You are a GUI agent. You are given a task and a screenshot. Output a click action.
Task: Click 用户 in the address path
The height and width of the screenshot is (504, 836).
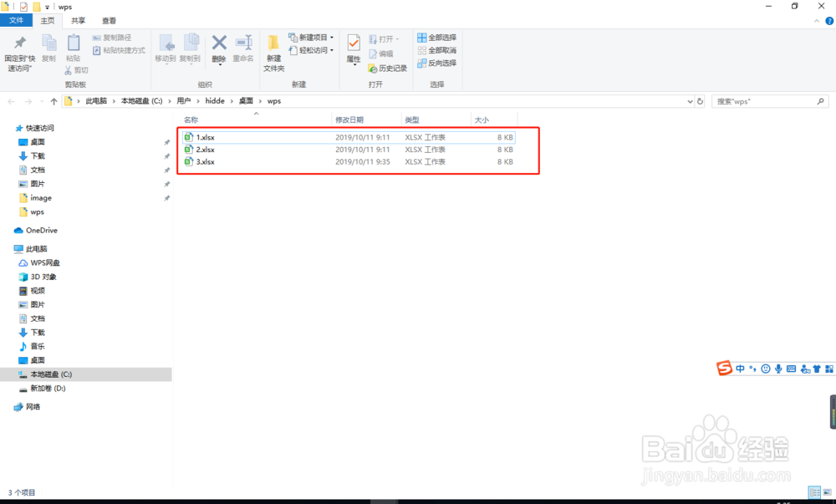tap(183, 100)
